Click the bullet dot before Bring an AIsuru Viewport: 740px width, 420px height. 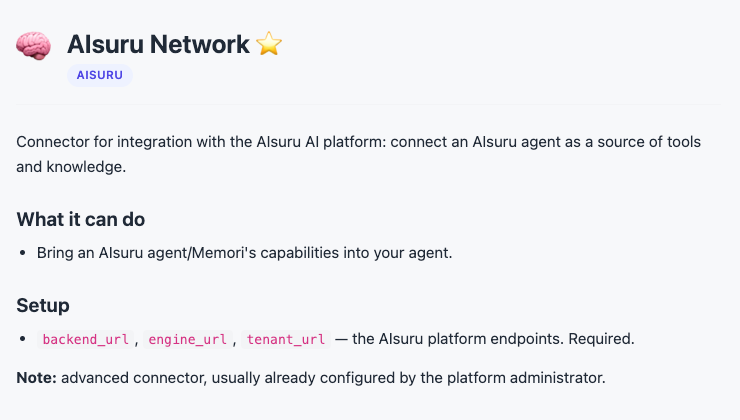pos(23,253)
